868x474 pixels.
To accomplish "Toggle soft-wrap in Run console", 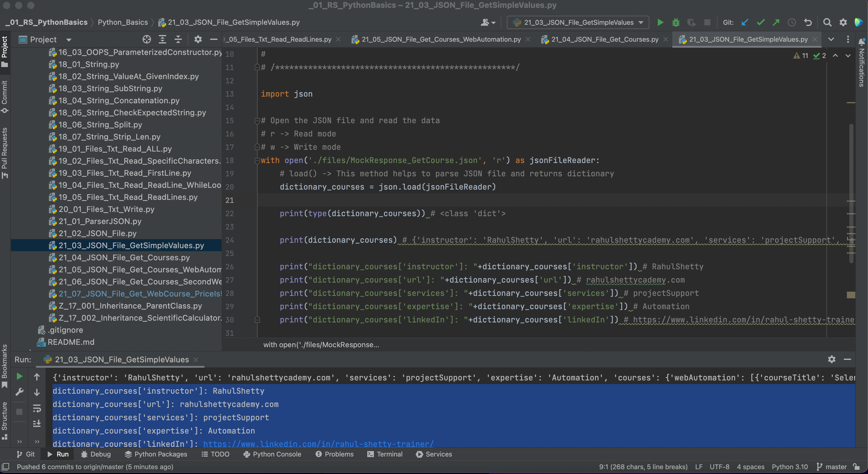I will point(37,409).
